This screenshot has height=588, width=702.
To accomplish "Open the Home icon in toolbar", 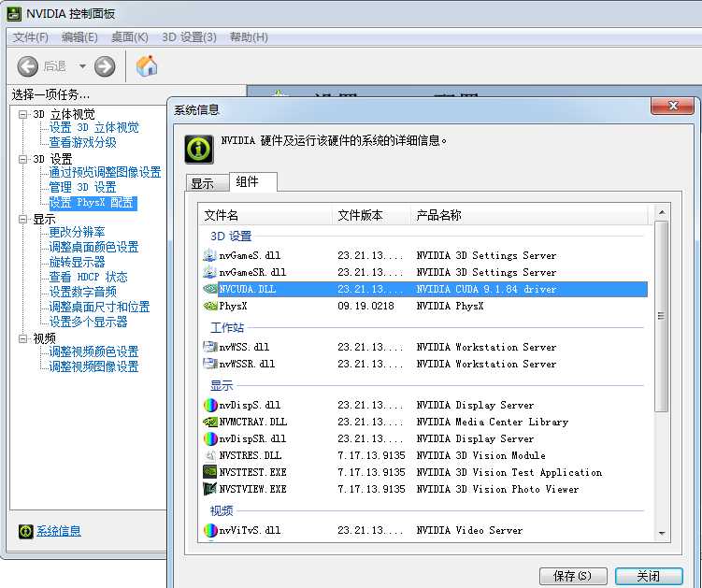I will pyautogui.click(x=147, y=65).
